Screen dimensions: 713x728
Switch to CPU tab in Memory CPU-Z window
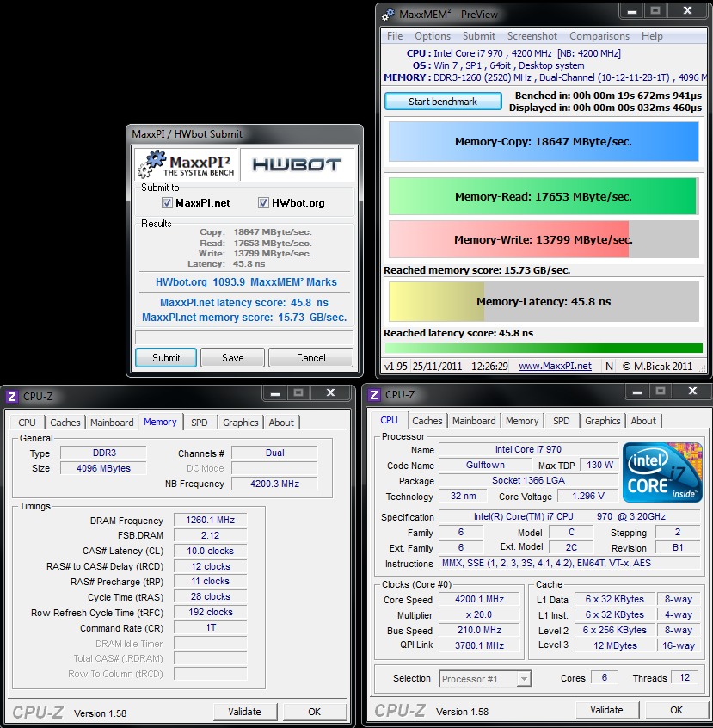27,423
